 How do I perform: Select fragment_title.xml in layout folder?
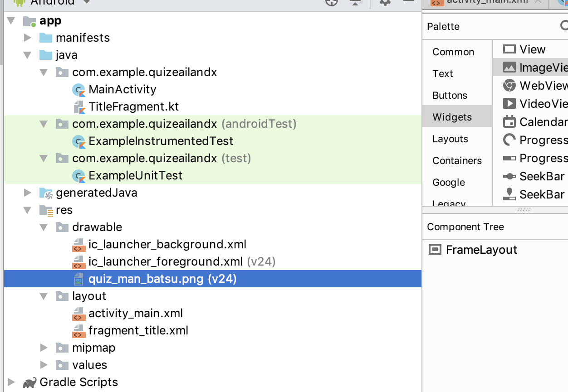(138, 331)
